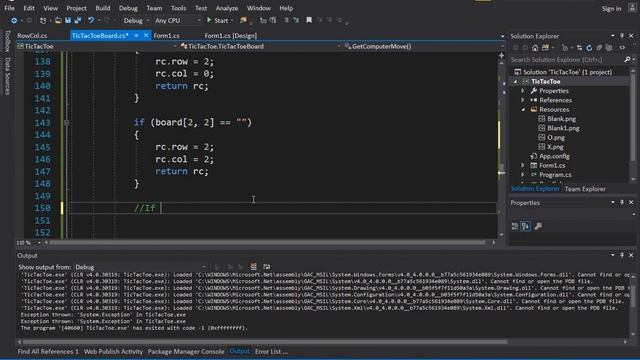Click the Refresh icon in Solution Explorer
The width and height of the screenshot is (640, 360).
coord(589,48)
